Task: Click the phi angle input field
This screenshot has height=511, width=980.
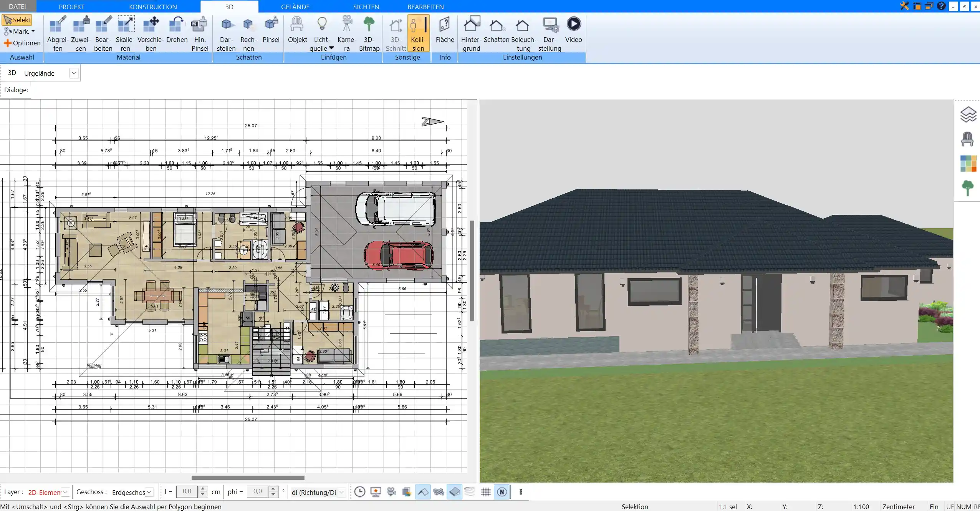Action: click(x=258, y=492)
